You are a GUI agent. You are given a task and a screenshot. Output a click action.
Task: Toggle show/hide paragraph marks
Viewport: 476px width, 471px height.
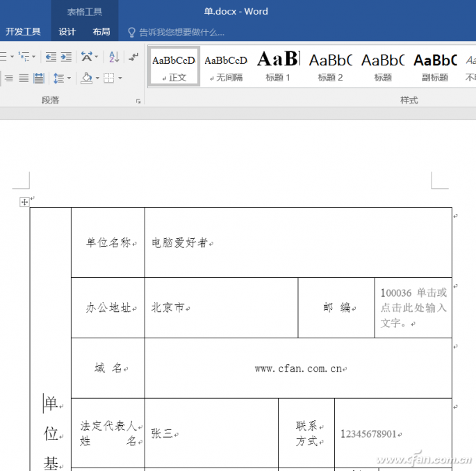pos(133,57)
